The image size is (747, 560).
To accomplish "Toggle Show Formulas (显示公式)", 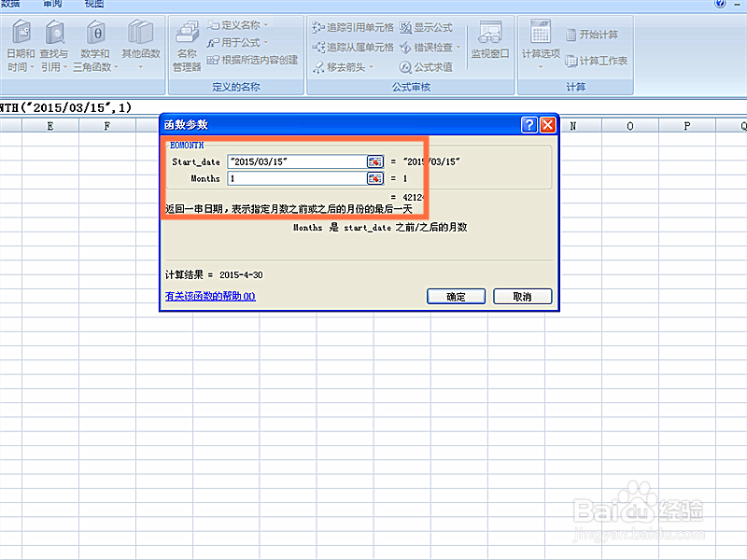I will click(x=426, y=28).
